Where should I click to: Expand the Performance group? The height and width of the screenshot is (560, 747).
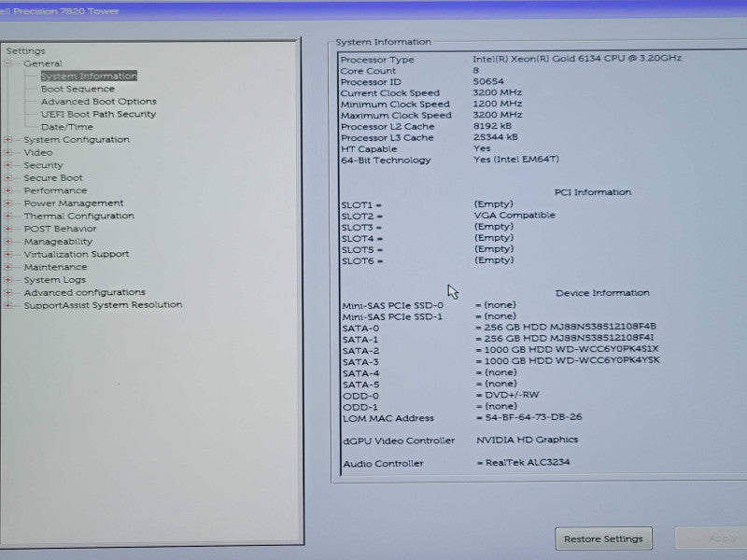point(8,190)
